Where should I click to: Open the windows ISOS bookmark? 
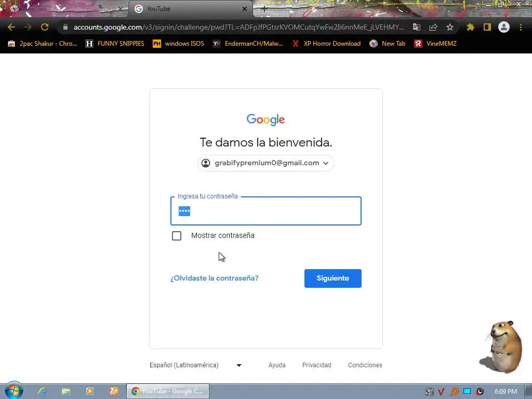179,44
